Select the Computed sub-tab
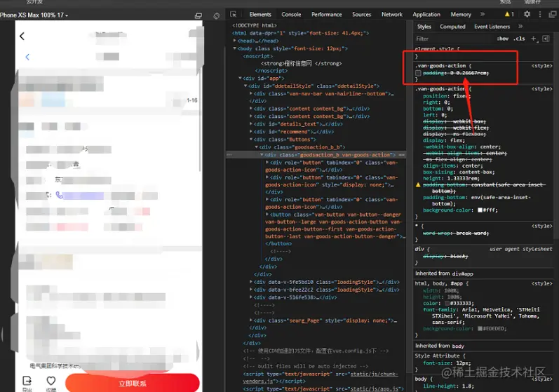The width and height of the screenshot is (559, 392). pyautogui.click(x=452, y=27)
